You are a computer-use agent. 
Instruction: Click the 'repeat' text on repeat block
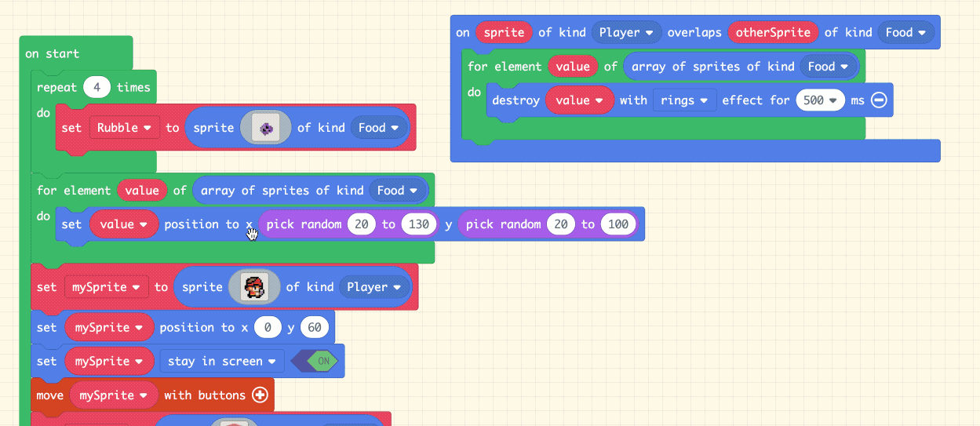coord(57,87)
